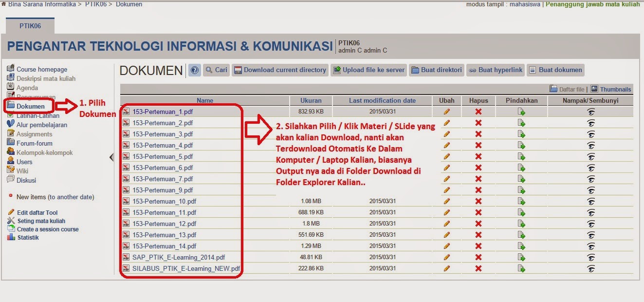644x302 pixels.
Task: Click the help icon beside DOKUMEN heading
Action: tap(195, 70)
